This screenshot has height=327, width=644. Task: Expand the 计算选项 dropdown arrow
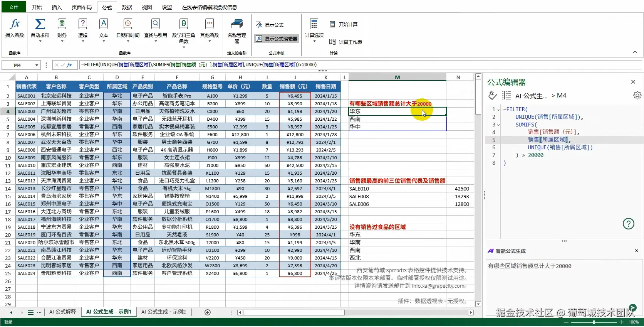pyautogui.click(x=314, y=41)
